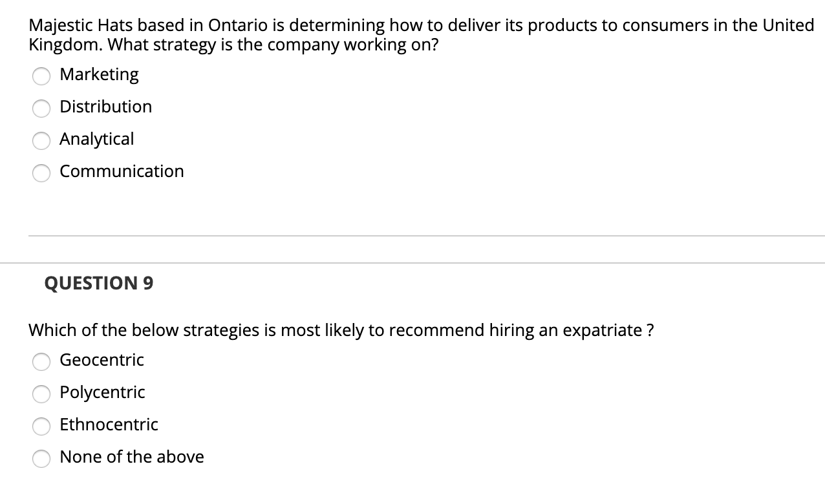
Task: Choose the Polycentric answer option
Action: (41, 394)
